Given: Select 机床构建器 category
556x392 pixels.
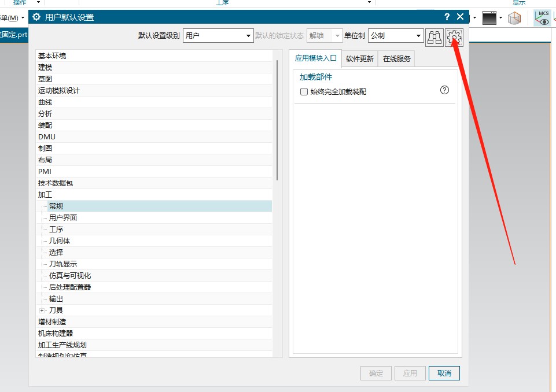Looking at the screenshot, I should pos(154,334).
